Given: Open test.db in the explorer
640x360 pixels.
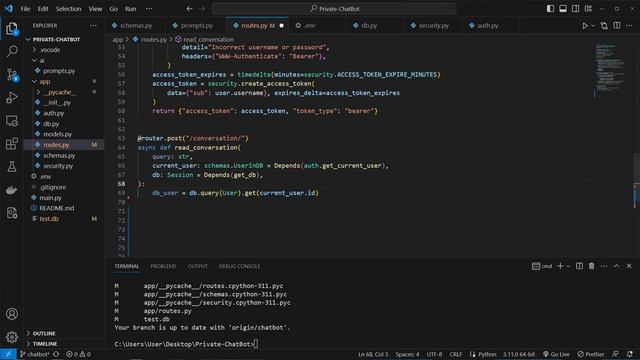Looking at the screenshot, I should coord(49,219).
